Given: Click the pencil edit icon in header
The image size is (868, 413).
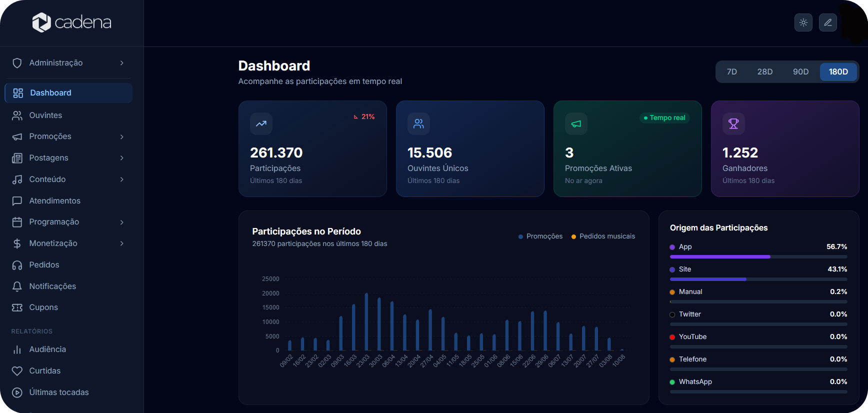Looking at the screenshot, I should click(x=827, y=22).
